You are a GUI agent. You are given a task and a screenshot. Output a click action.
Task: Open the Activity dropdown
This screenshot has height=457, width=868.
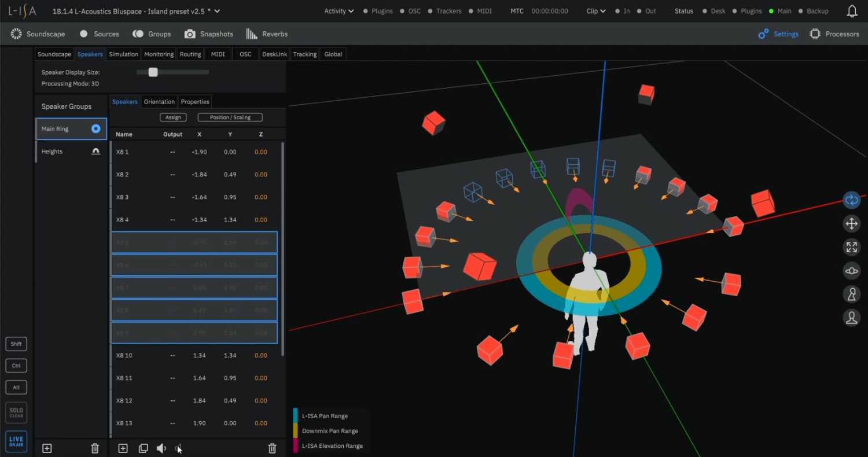[x=339, y=11]
